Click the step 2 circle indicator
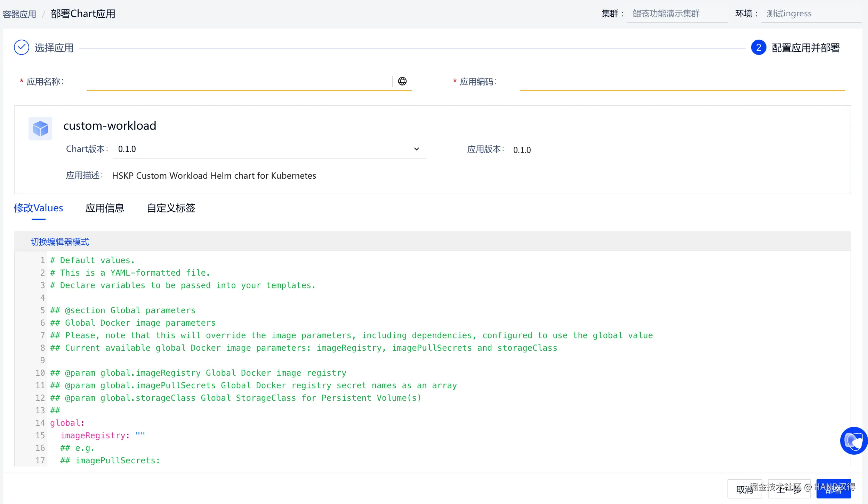Viewport: 868px width, 504px height. (x=758, y=48)
